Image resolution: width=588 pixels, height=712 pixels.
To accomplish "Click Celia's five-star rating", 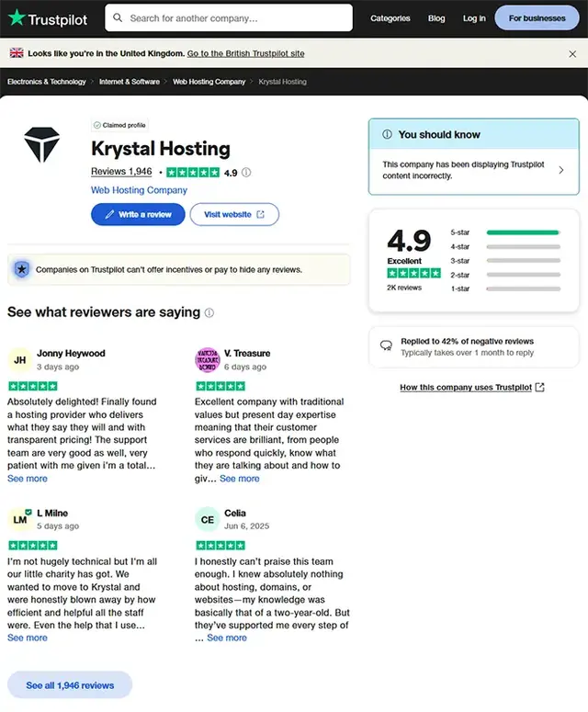I will (x=220, y=546).
